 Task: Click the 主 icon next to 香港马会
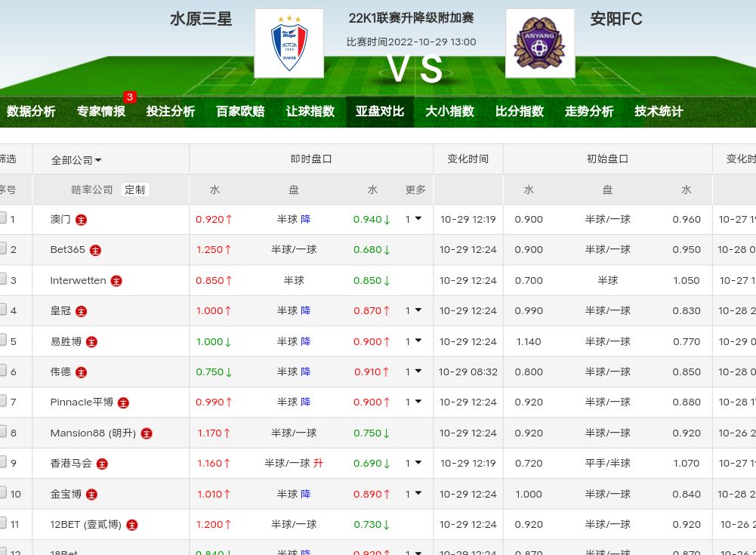(x=102, y=464)
